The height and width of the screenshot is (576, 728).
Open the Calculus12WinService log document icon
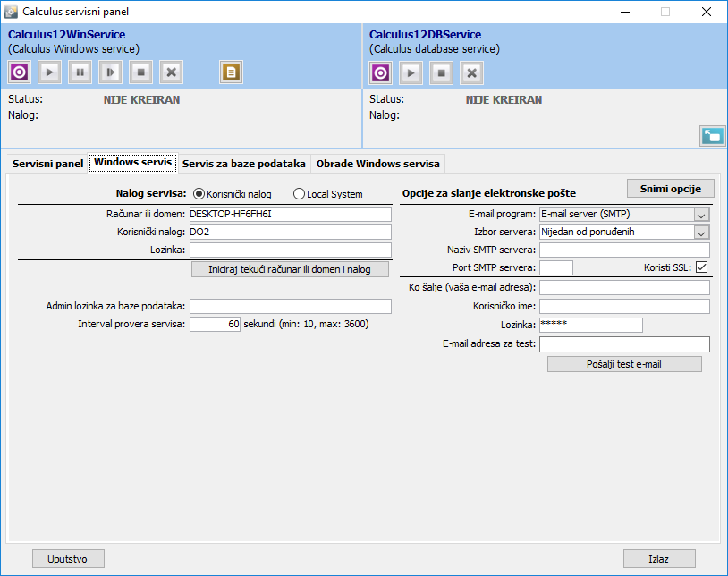point(232,72)
